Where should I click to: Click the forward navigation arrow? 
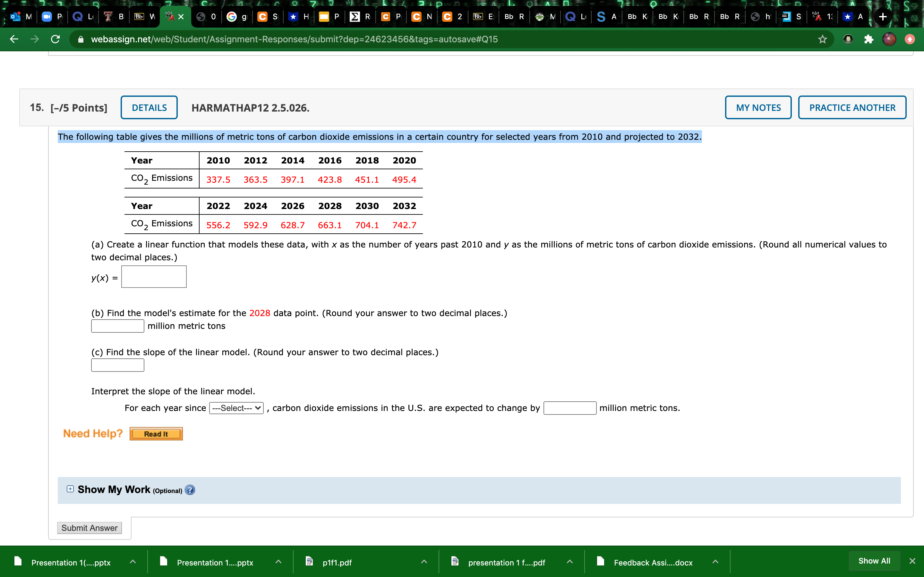click(x=34, y=39)
